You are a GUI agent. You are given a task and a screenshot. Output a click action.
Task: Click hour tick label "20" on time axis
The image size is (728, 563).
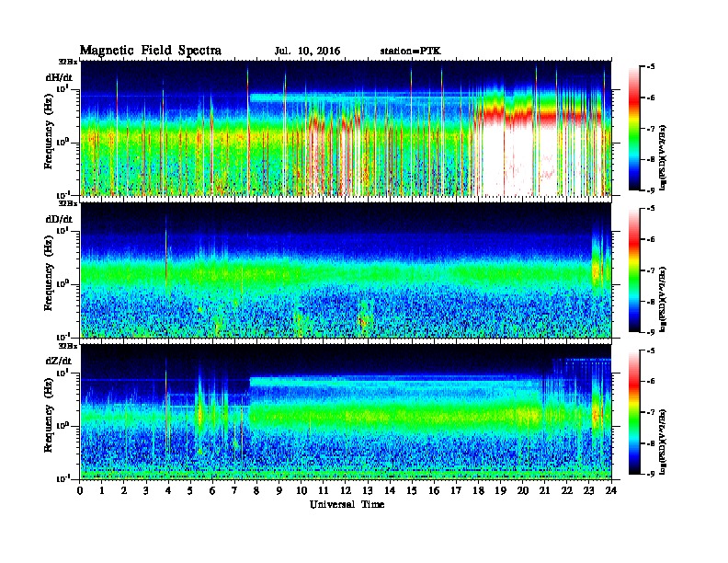pyautogui.click(x=523, y=490)
